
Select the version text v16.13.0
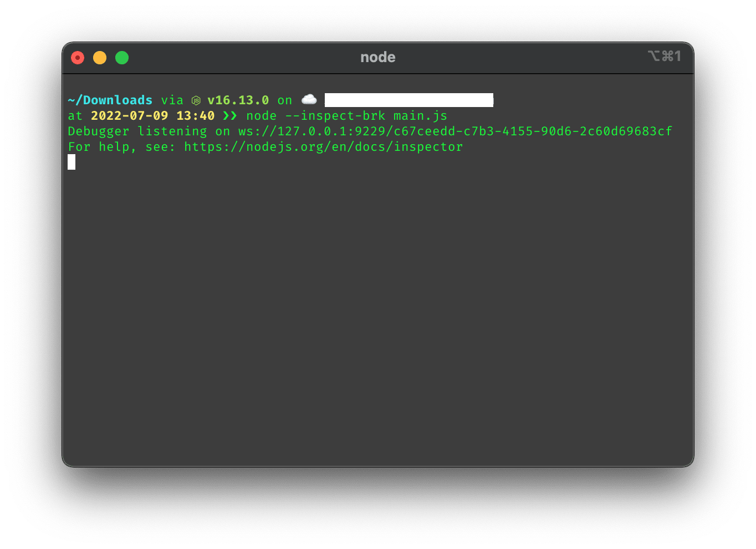tap(238, 100)
